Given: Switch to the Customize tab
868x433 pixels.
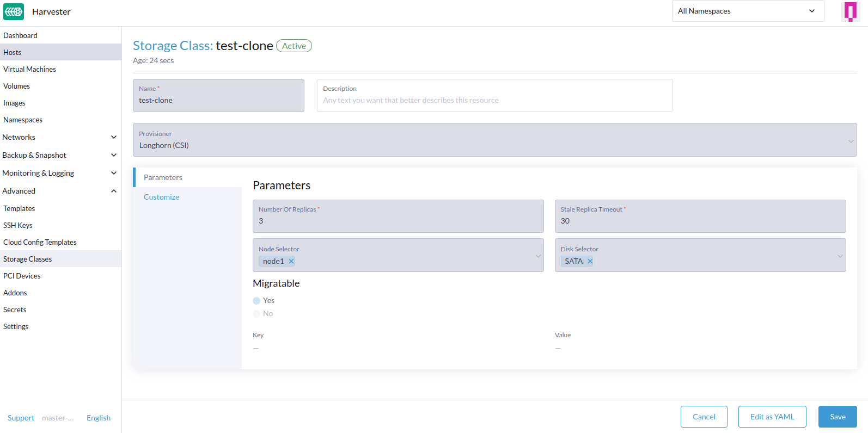Looking at the screenshot, I should point(187,197).
